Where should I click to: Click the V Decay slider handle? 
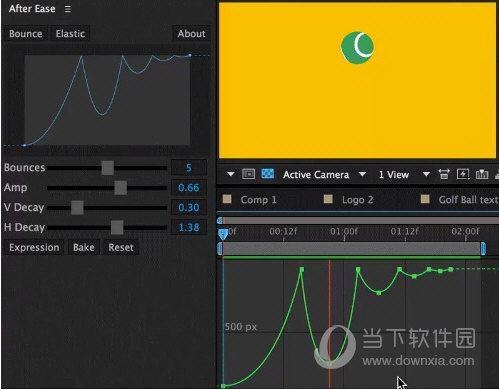click(77, 208)
